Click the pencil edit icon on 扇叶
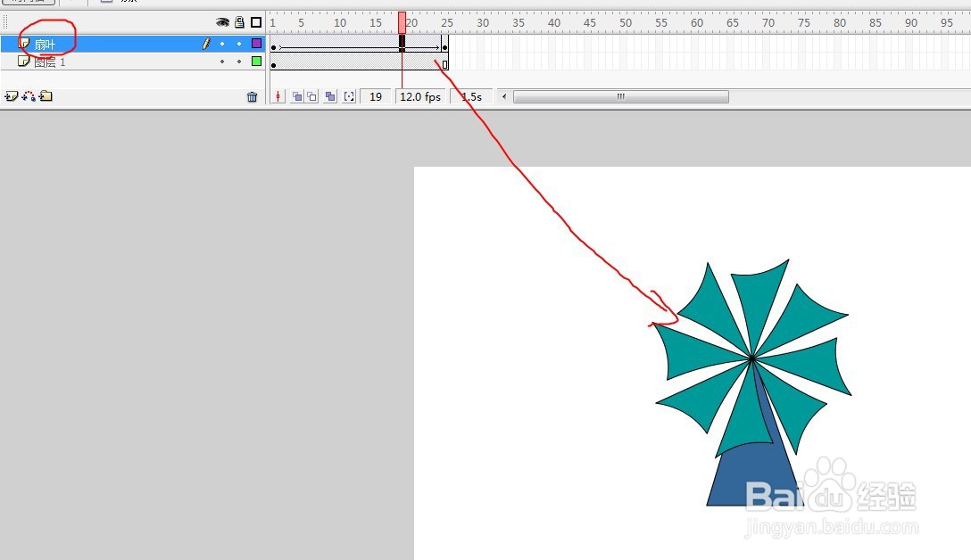The width and height of the screenshot is (971, 560). tap(206, 44)
